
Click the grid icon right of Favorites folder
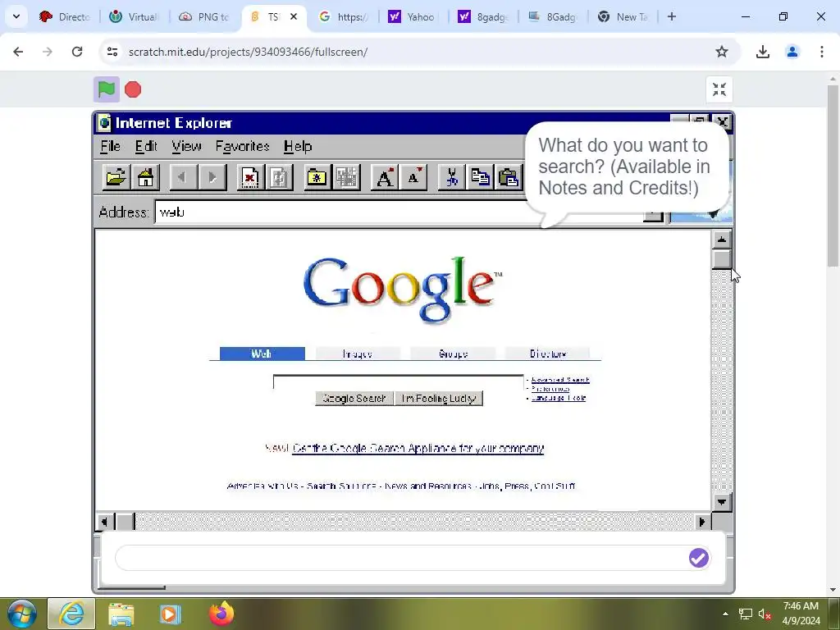(346, 177)
